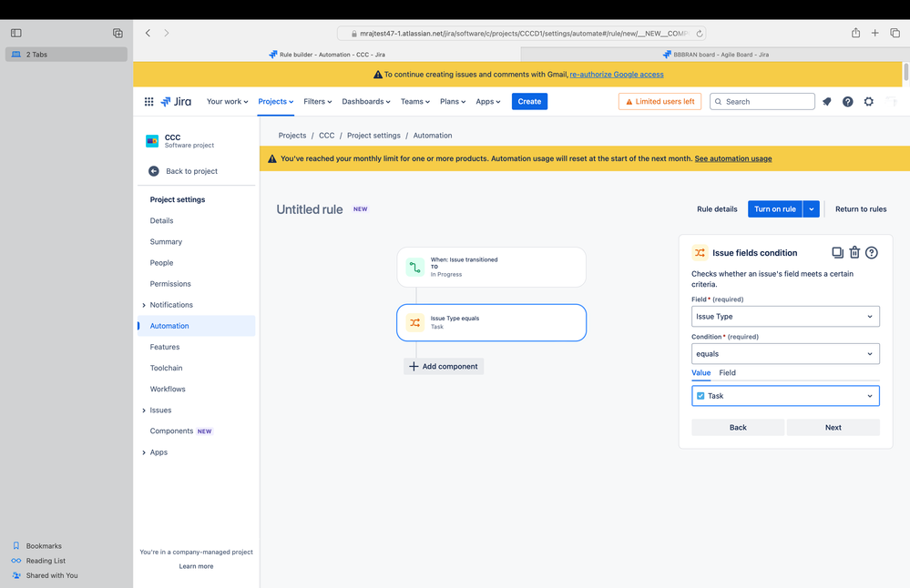The image size is (910, 588).
Task: Click the CCC project avatar icon
Action: (152, 141)
